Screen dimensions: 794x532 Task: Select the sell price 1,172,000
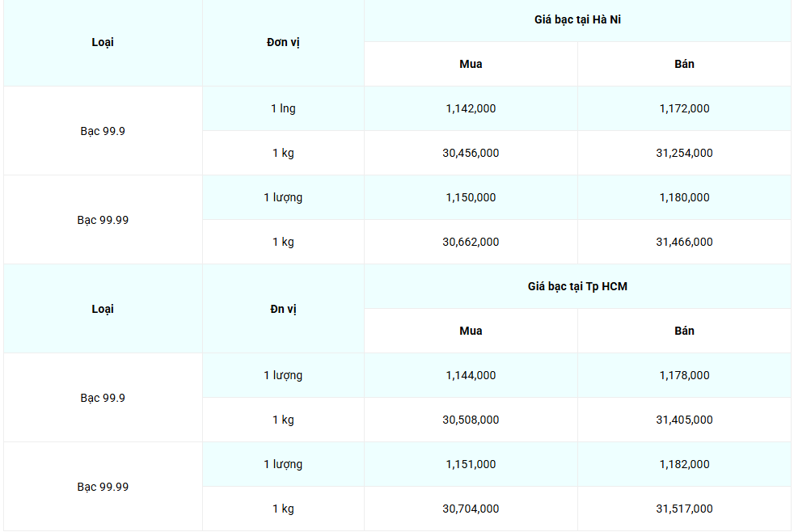(684, 108)
